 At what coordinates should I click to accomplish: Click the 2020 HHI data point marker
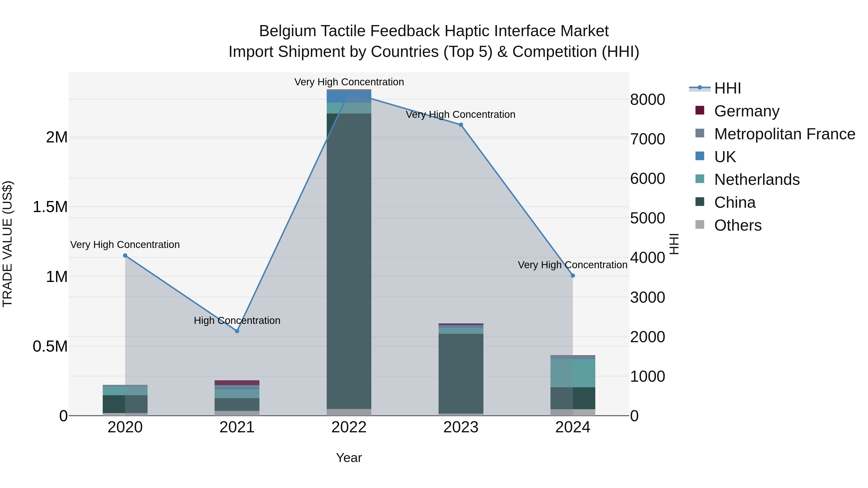click(x=125, y=256)
